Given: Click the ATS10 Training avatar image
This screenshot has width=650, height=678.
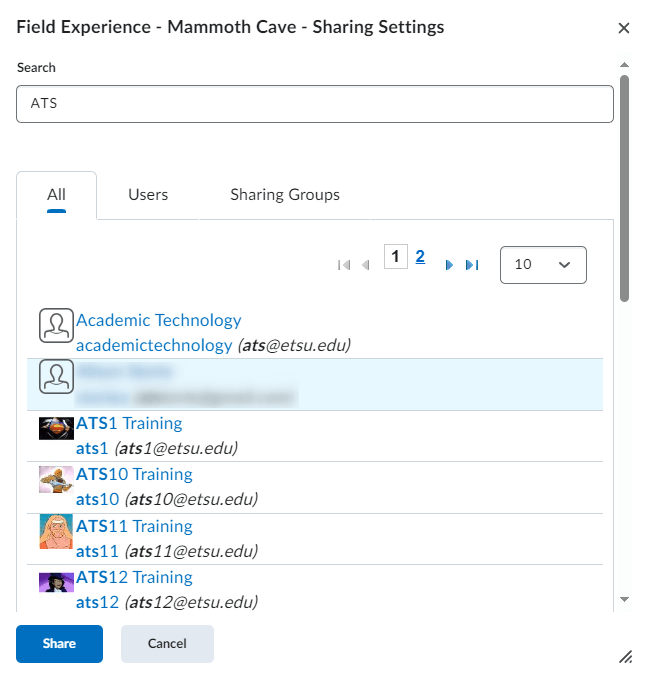Looking at the screenshot, I should point(57,479).
